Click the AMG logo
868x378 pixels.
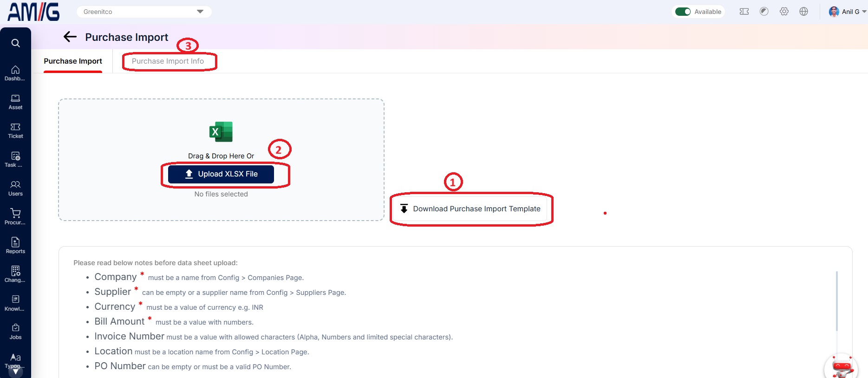(33, 12)
